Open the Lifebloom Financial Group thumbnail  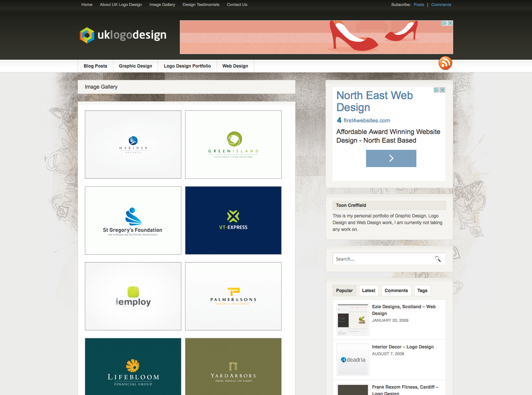tap(133, 366)
